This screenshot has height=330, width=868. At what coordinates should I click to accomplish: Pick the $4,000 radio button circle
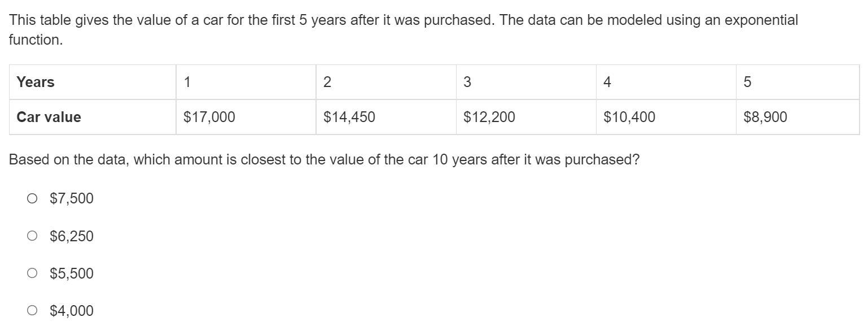click(x=32, y=311)
